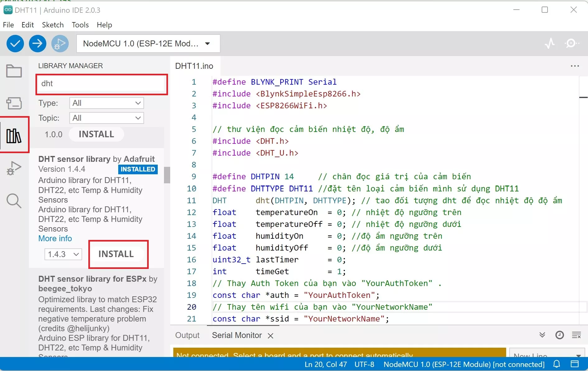Click line 21 const char *ssid code

[301, 319]
